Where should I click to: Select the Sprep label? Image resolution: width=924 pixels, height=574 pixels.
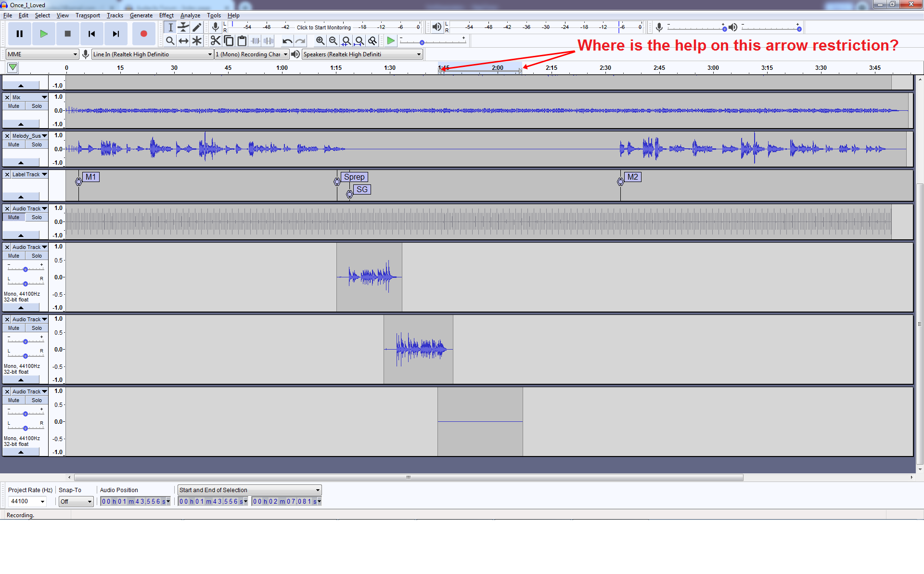tap(354, 177)
